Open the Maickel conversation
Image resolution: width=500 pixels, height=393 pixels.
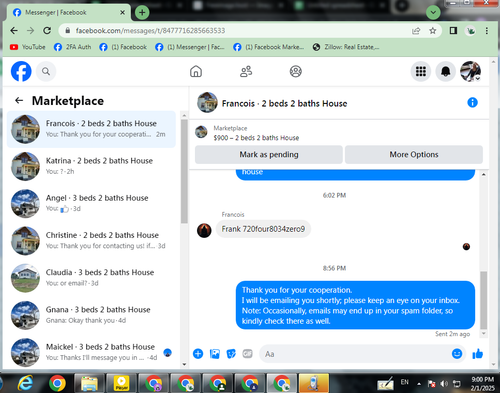(x=91, y=352)
